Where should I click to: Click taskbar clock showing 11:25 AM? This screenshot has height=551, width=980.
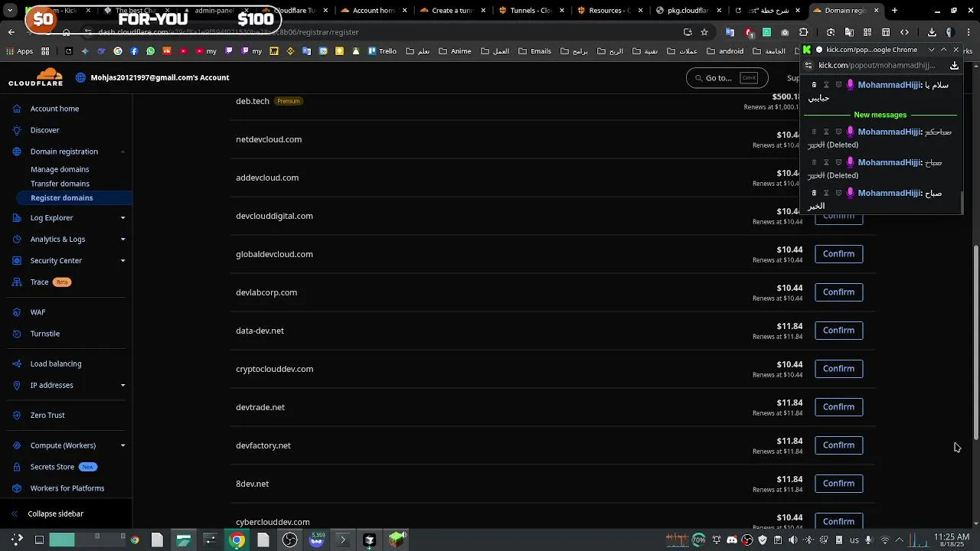click(x=952, y=540)
